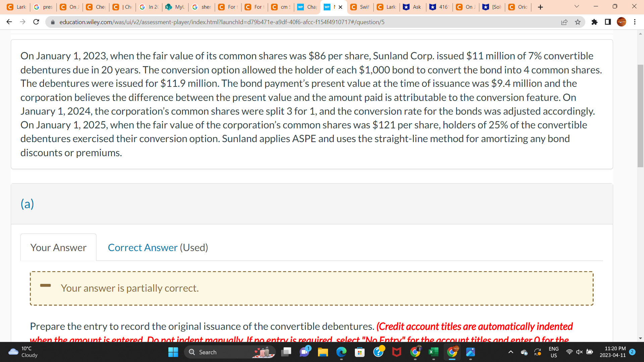This screenshot has height=362, width=644.
Task: Bookmark page with the star icon
Action: pyautogui.click(x=578, y=22)
